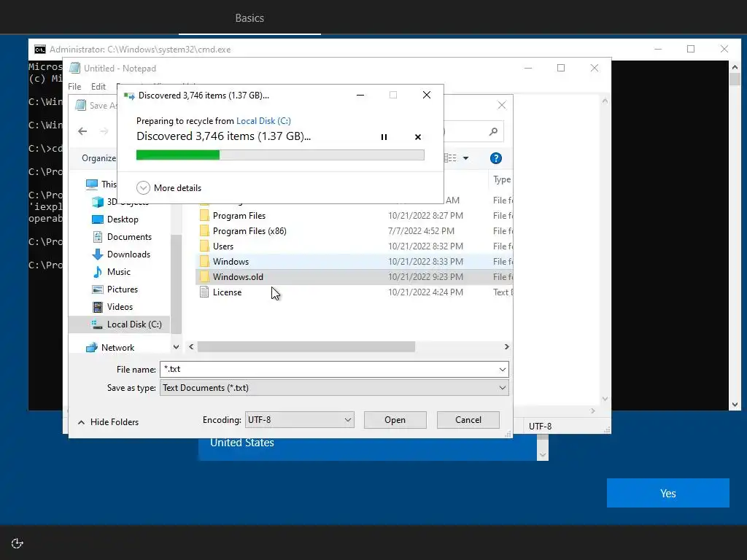Click the Organize menu button
The width and height of the screenshot is (747, 560).
coord(98,158)
